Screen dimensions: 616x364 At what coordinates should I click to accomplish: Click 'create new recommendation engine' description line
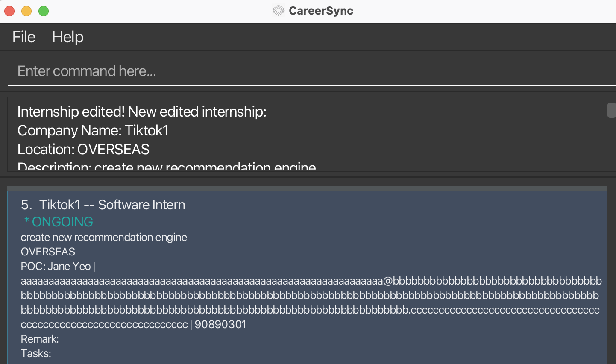click(104, 237)
